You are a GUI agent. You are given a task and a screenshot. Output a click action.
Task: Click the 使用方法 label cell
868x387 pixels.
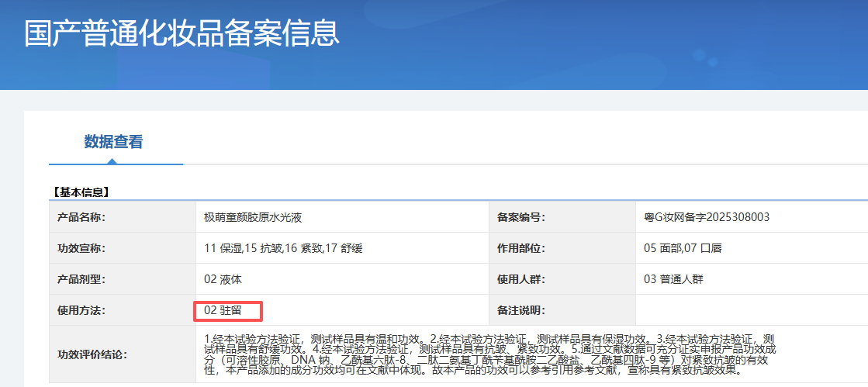81,310
